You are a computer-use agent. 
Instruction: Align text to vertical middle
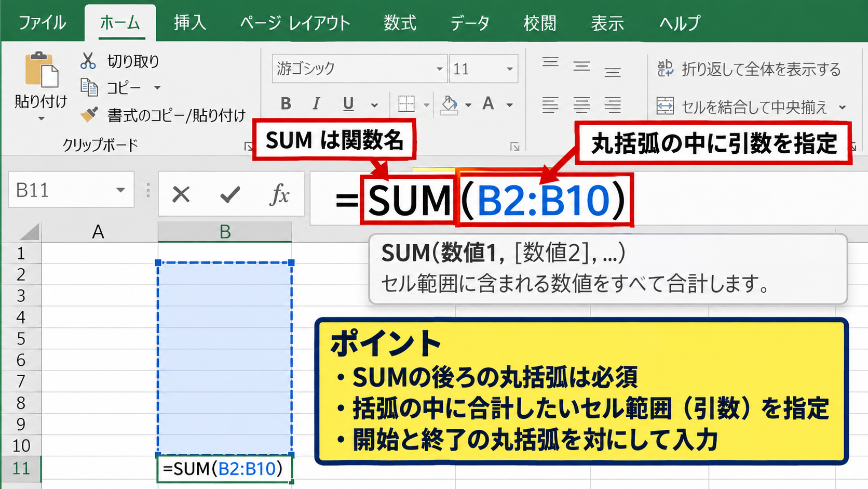pos(581,66)
